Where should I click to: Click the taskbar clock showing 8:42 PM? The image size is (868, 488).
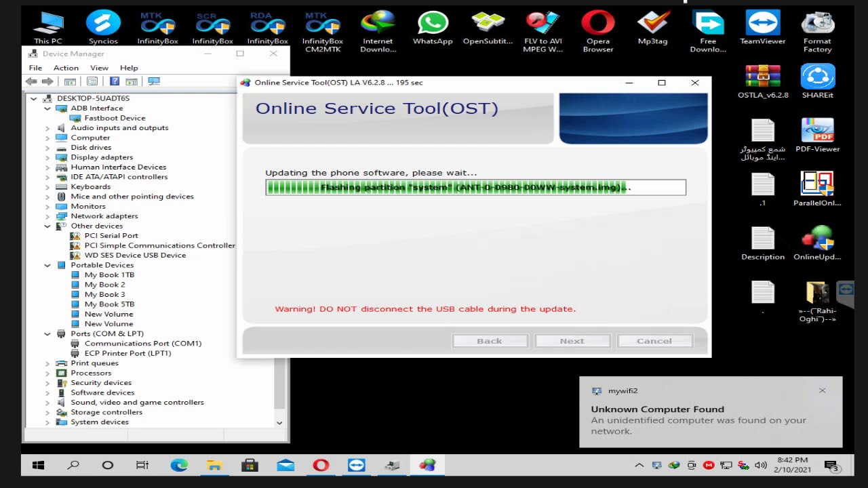pos(792,465)
